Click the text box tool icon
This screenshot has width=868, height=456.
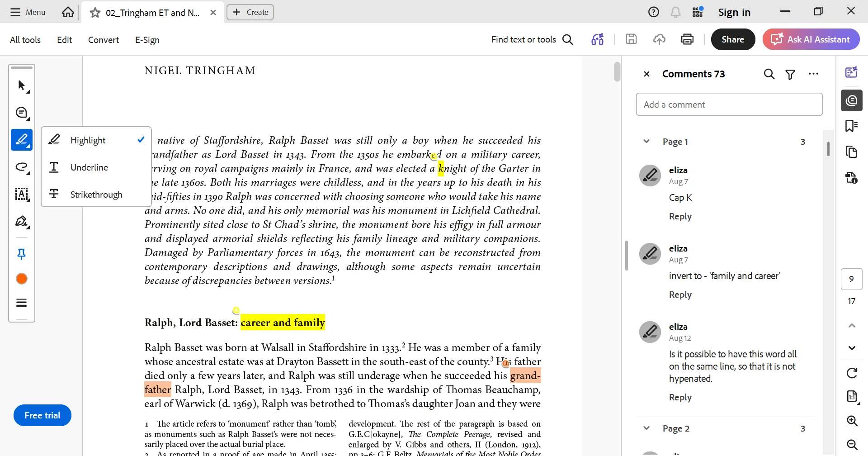click(22, 195)
